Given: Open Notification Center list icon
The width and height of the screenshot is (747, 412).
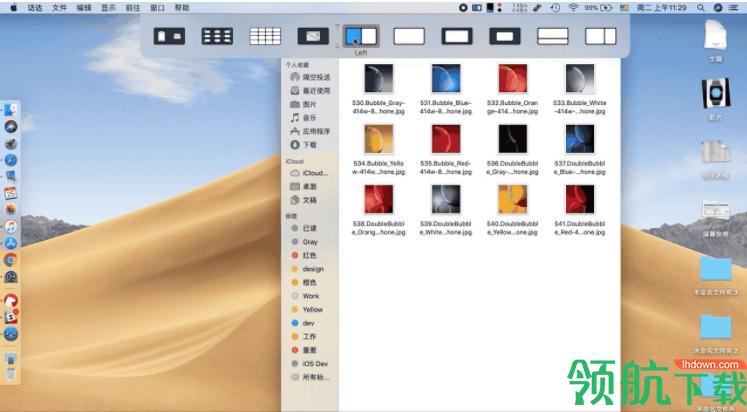Looking at the screenshot, I should point(734,8).
